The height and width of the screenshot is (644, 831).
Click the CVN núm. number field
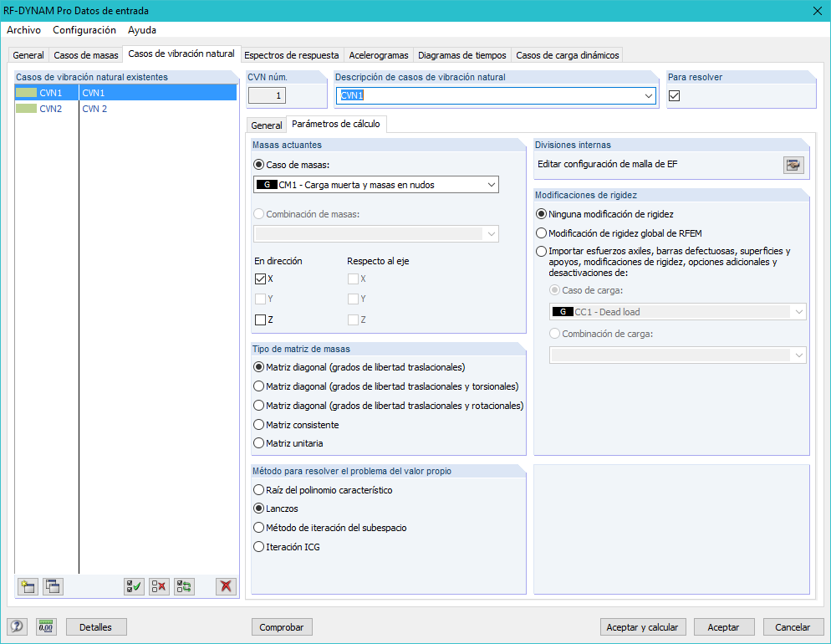pos(268,96)
